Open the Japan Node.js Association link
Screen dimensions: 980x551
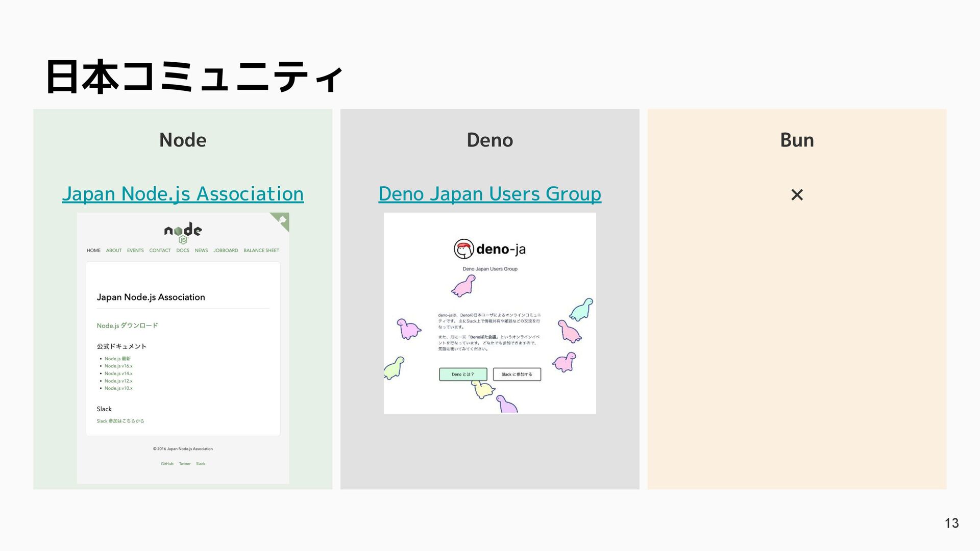183,194
